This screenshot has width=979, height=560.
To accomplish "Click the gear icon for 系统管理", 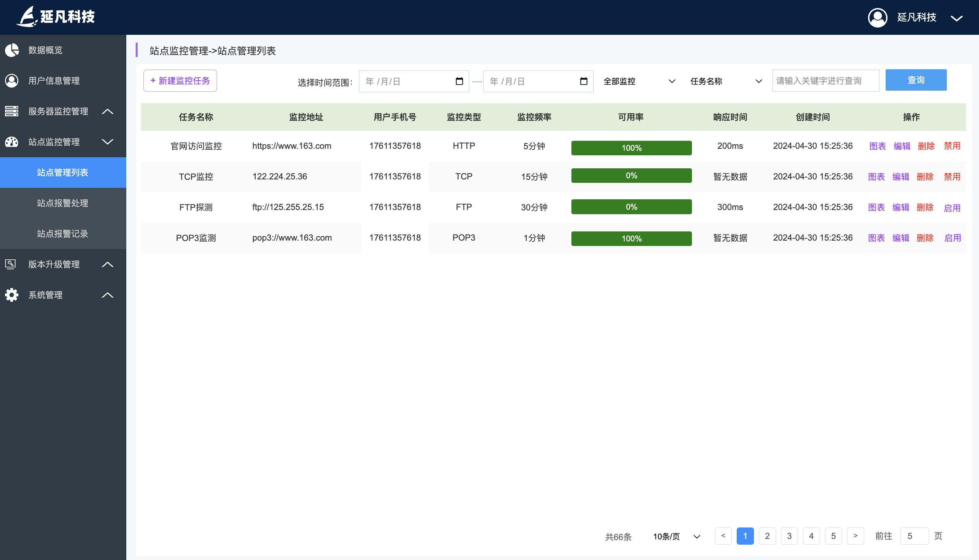I will point(12,295).
